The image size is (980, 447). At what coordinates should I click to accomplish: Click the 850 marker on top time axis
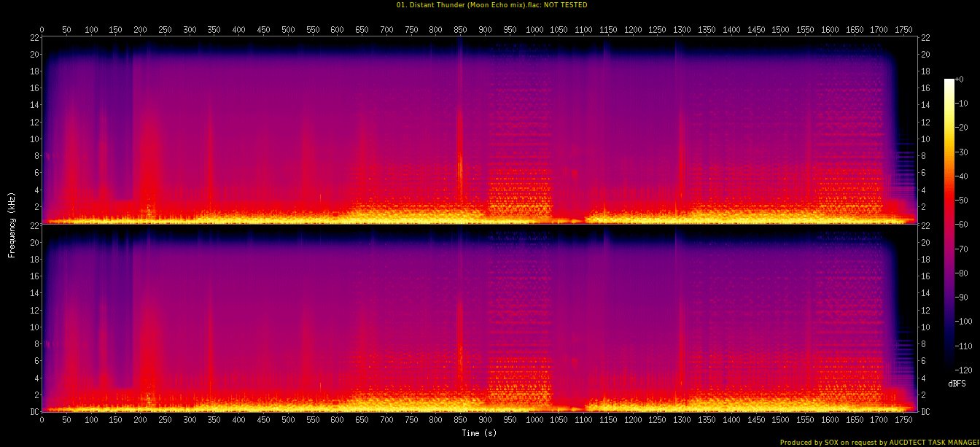460,30
